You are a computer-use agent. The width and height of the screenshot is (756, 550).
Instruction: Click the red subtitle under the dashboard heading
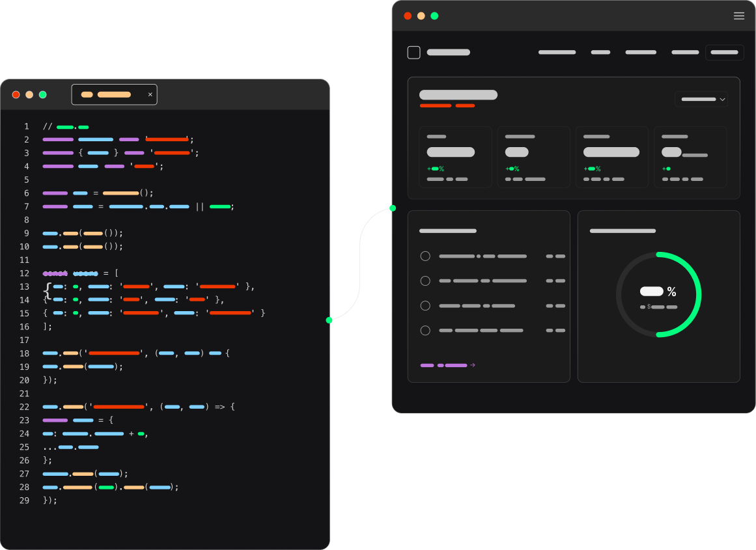[447, 105]
